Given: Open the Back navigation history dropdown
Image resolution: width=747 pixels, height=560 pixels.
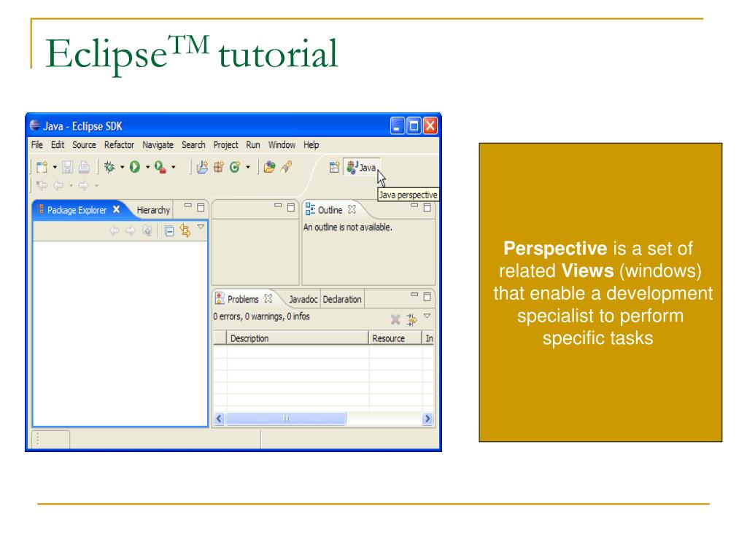Looking at the screenshot, I should tap(71, 185).
